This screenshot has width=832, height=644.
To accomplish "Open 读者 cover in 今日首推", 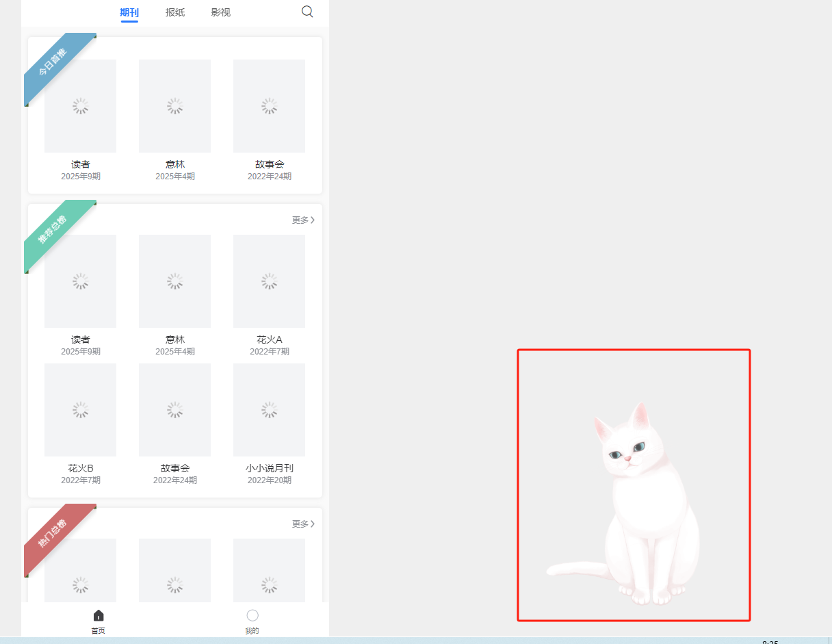I will tap(80, 105).
